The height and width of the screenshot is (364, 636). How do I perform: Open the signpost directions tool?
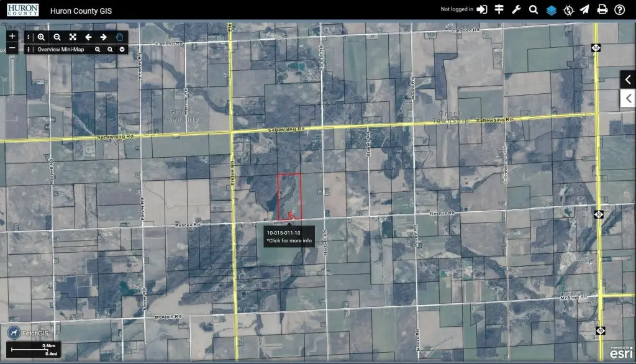(499, 9)
